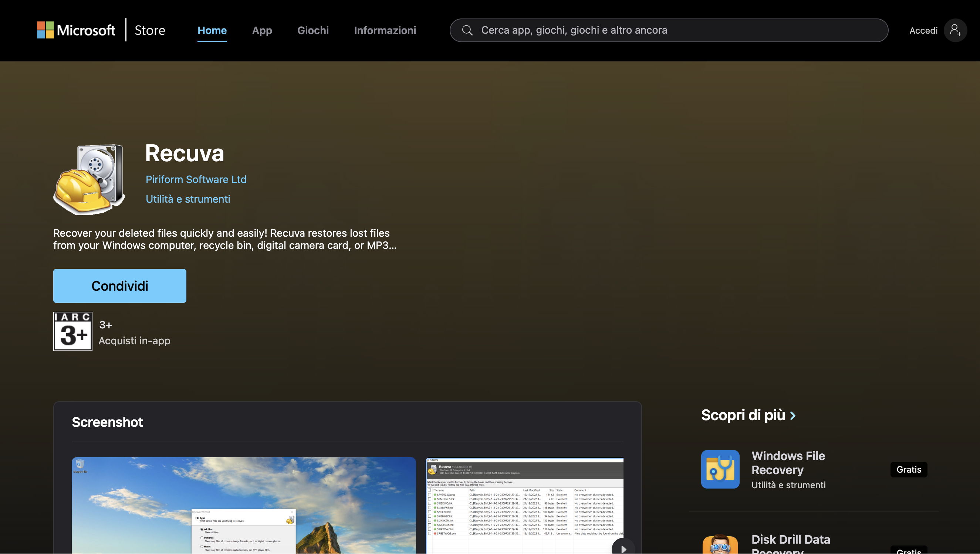Click the Microsoft logo icon
Screen dimensions: 980x554
[x=45, y=30]
